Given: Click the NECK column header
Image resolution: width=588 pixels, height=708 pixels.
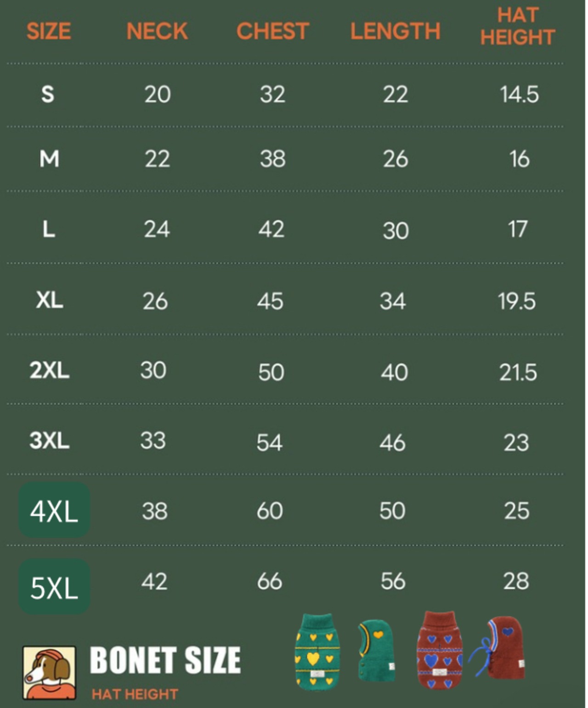Looking at the screenshot, I should 157,31.
